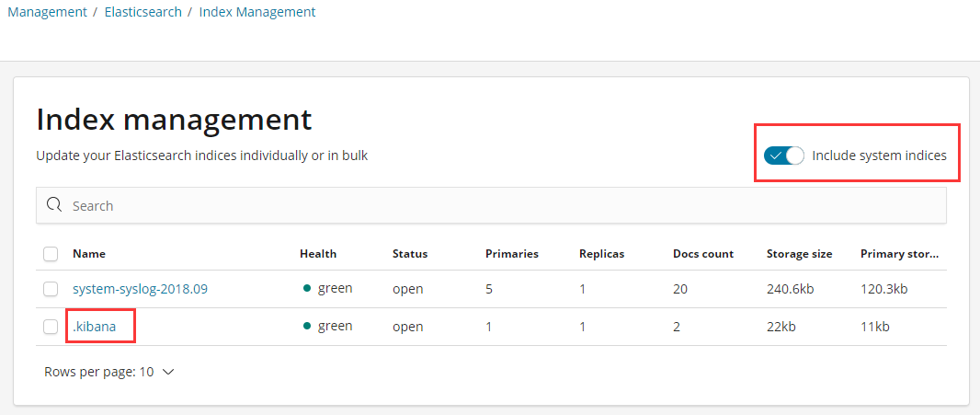Sort by the Primaries column header

[512, 254]
